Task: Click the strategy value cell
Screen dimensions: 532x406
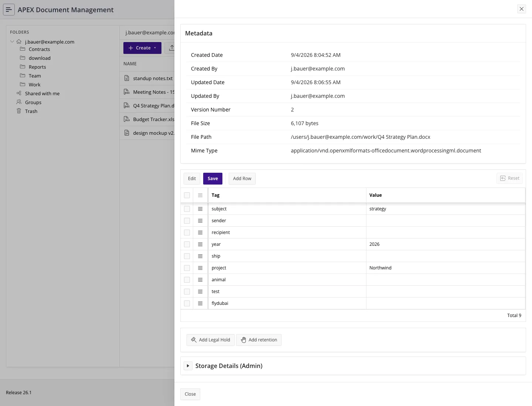Action: (x=446, y=209)
